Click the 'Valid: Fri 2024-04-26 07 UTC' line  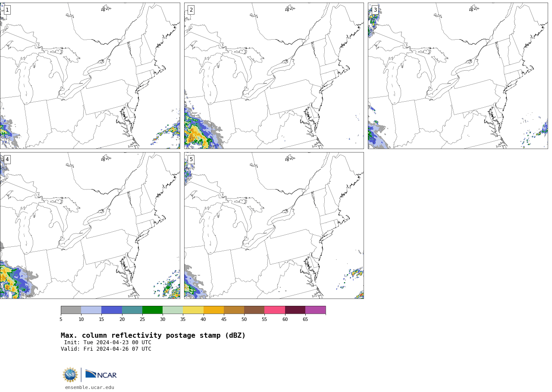(106, 349)
